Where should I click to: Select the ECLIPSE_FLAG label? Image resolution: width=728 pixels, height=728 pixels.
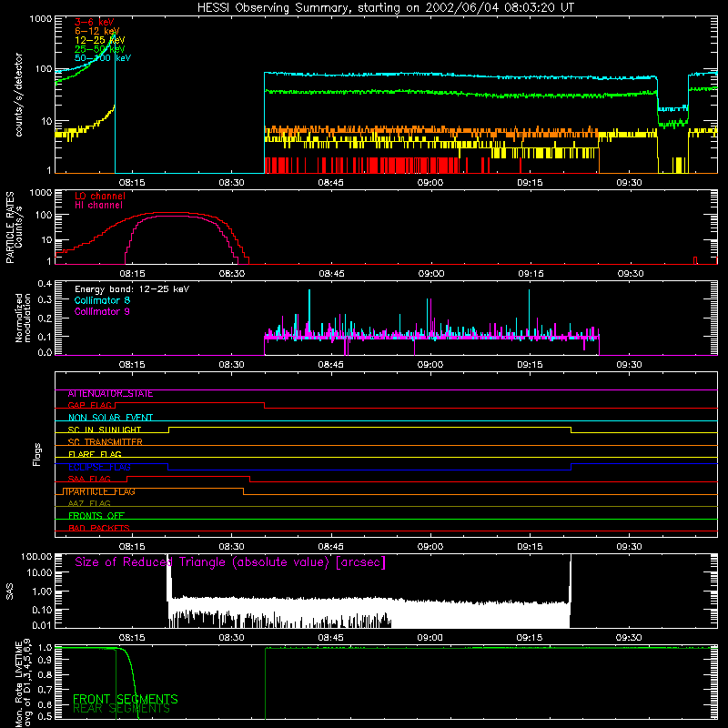coord(99,467)
